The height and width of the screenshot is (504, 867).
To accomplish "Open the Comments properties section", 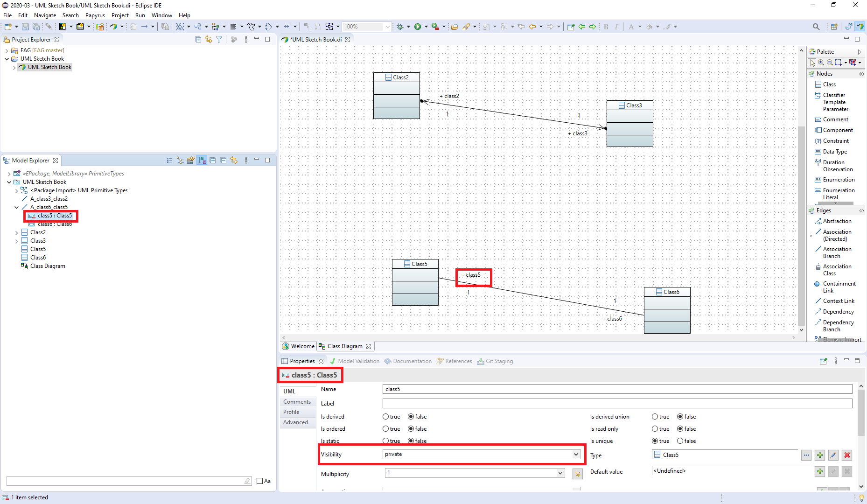I will click(x=297, y=402).
